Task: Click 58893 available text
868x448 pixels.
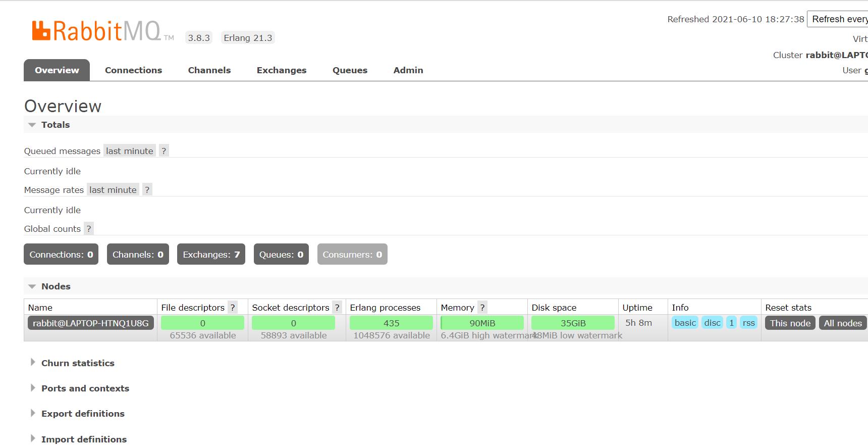Action: click(293, 335)
